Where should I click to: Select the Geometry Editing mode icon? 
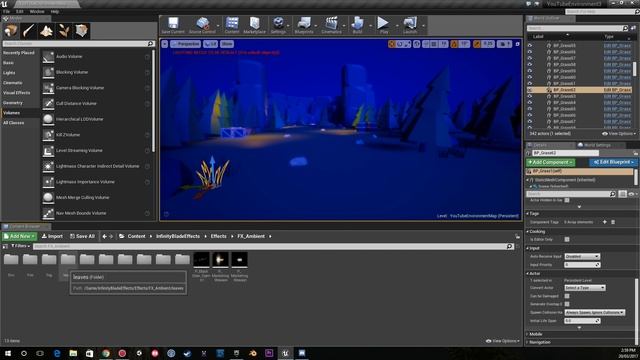point(81,31)
